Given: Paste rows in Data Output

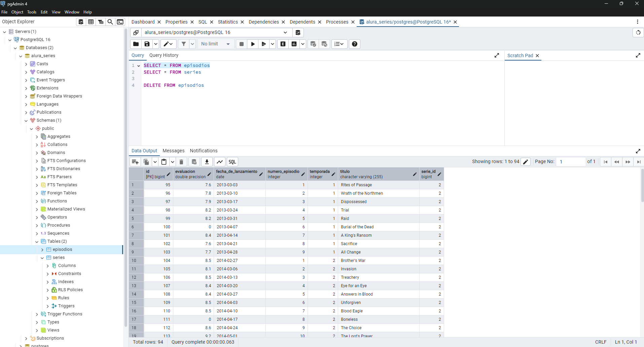Looking at the screenshot, I should 164,162.
